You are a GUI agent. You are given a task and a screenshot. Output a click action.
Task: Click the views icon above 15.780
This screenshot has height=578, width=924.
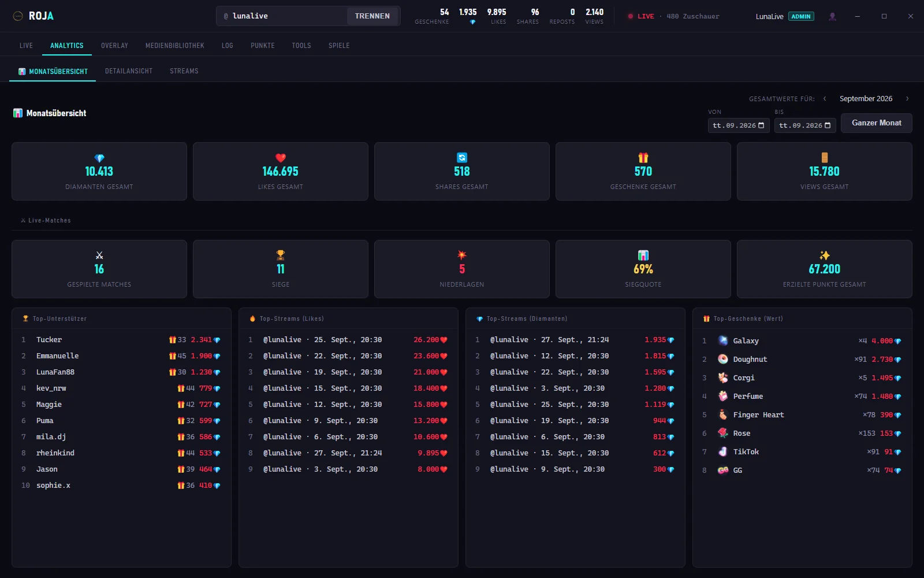tap(825, 158)
